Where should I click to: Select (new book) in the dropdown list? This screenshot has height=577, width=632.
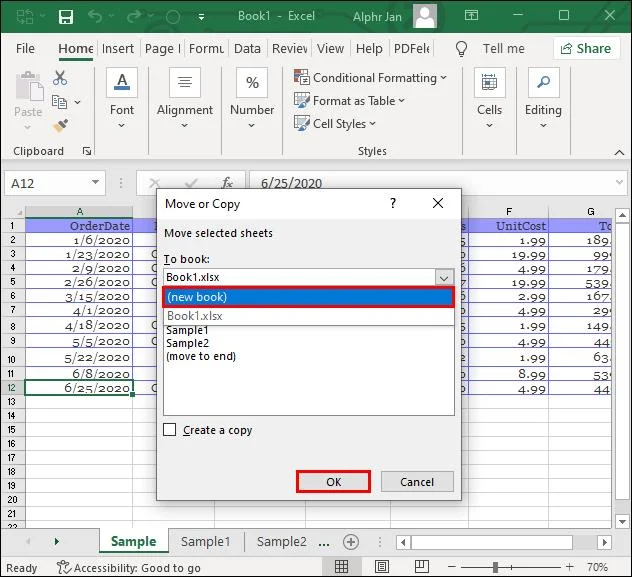click(309, 297)
